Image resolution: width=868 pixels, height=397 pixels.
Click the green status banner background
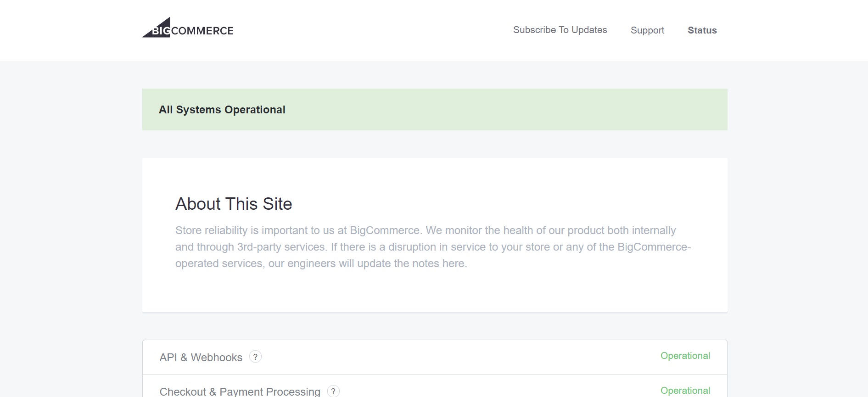[x=505, y=110]
